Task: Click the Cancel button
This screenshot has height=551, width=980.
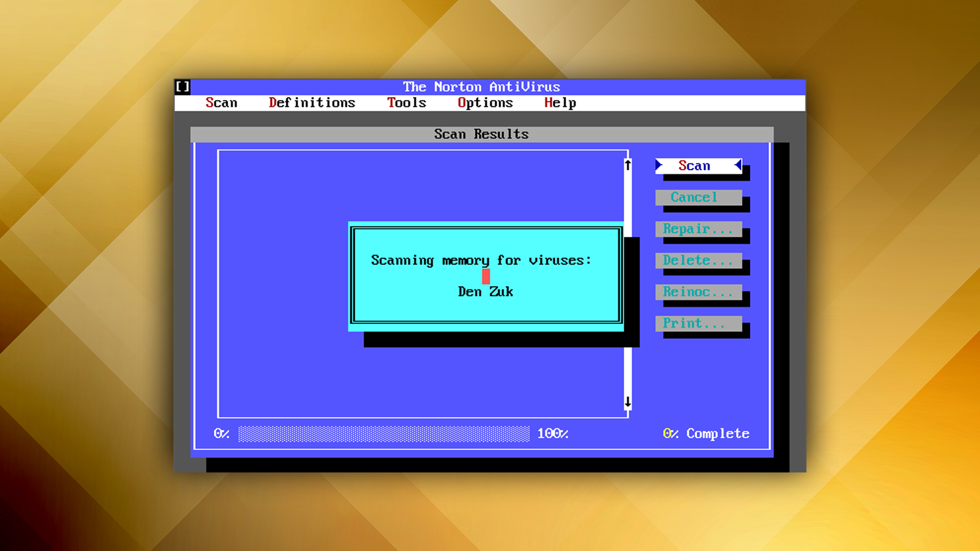Action: (698, 197)
